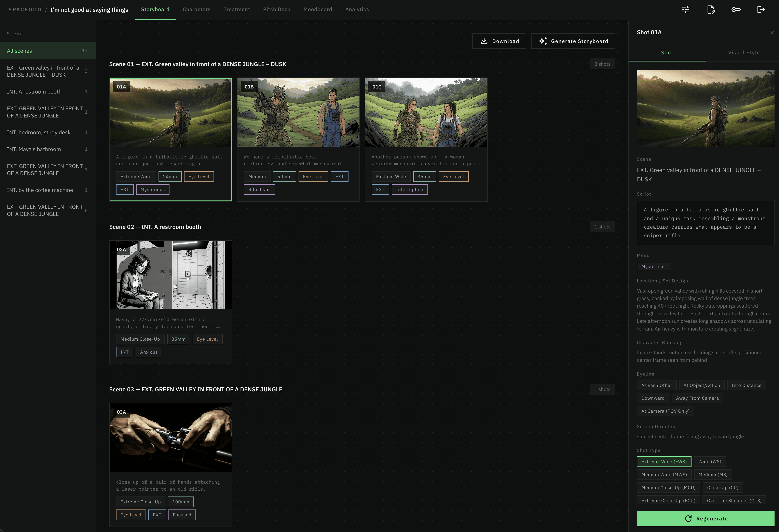Screen dimensions: 779x532
Task: Choose the Into Distance eyeline option
Action: click(746, 385)
